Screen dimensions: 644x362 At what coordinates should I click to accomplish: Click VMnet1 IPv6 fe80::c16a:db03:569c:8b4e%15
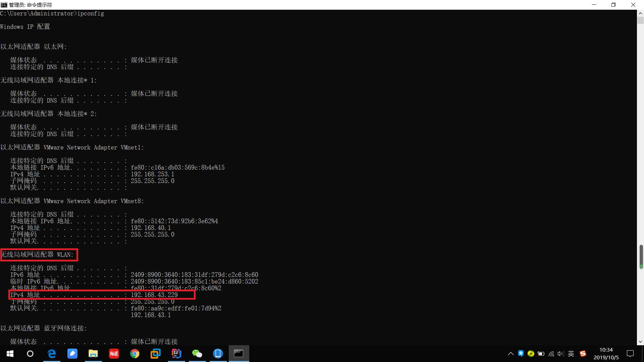coord(178,168)
